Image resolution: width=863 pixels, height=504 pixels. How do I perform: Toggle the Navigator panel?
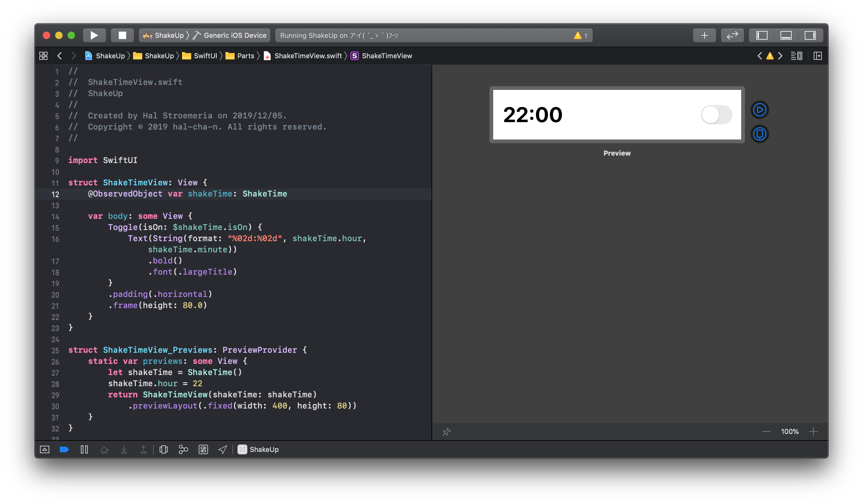pyautogui.click(x=762, y=35)
